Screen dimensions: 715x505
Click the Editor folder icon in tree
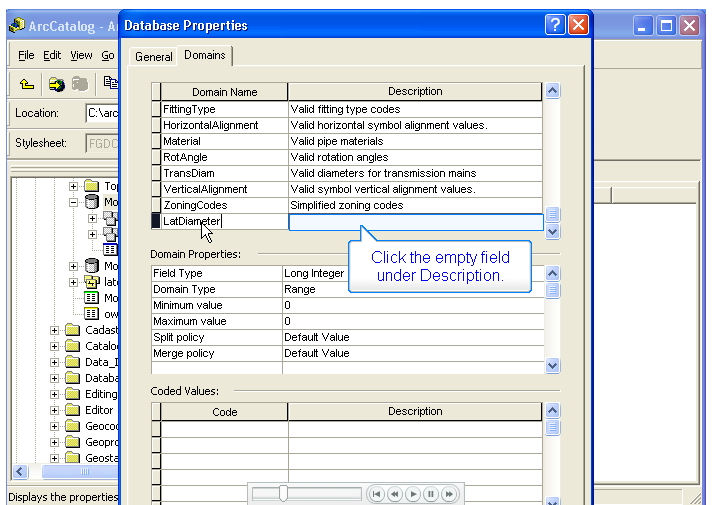[73, 410]
